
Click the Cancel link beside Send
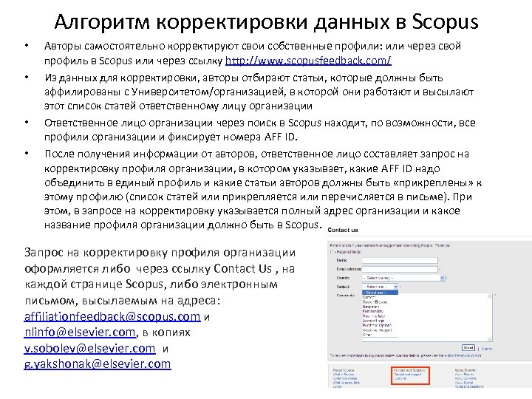(x=486, y=349)
